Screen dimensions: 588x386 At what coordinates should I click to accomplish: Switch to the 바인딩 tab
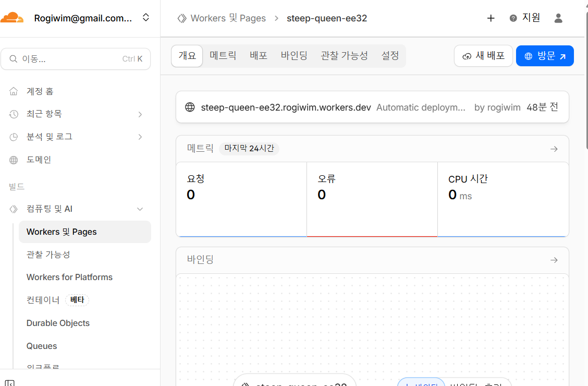[x=294, y=56]
